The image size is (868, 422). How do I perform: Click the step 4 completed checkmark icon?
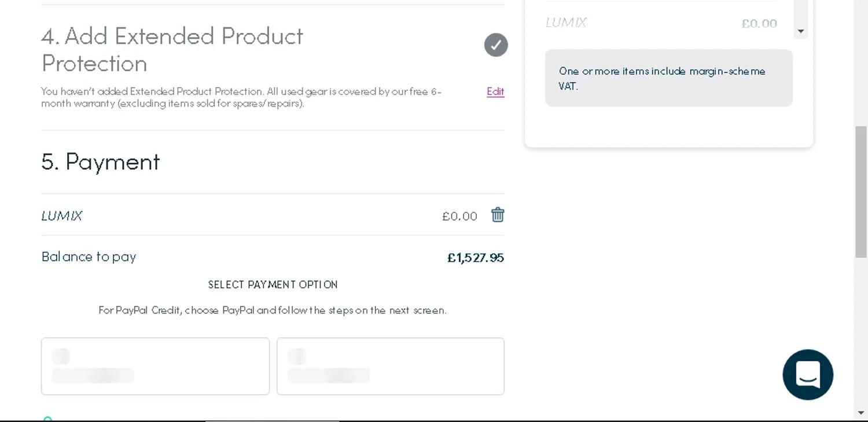point(496,45)
